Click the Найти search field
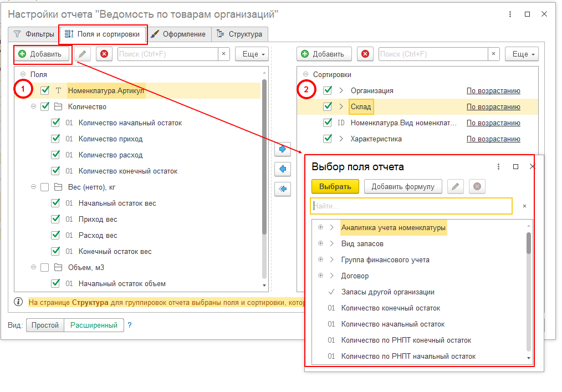 coord(411,206)
